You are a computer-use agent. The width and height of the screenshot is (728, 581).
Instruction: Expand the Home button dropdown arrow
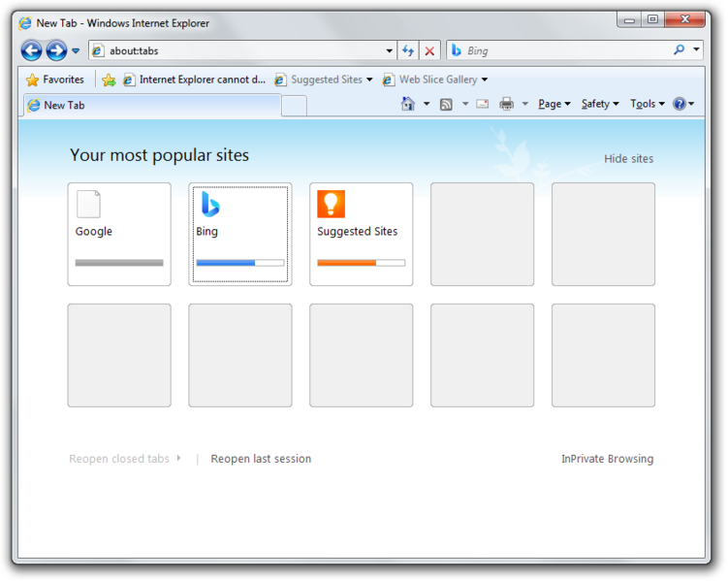pyautogui.click(x=427, y=104)
